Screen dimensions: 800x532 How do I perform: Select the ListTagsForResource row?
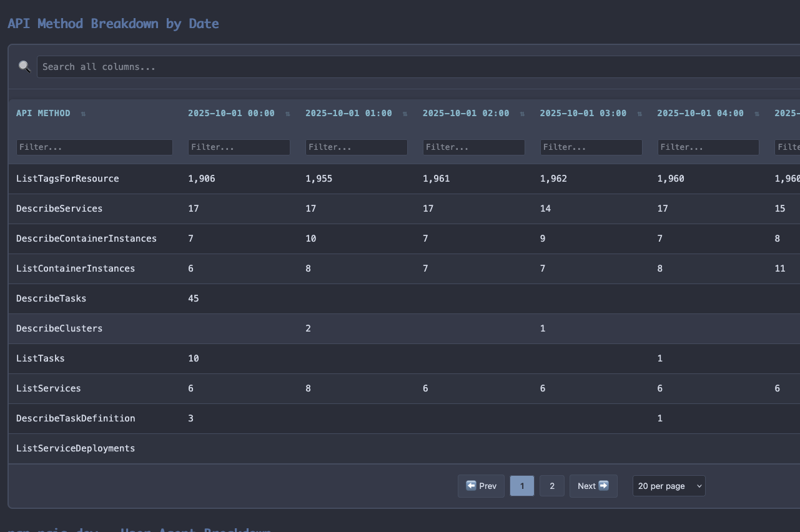(67, 179)
